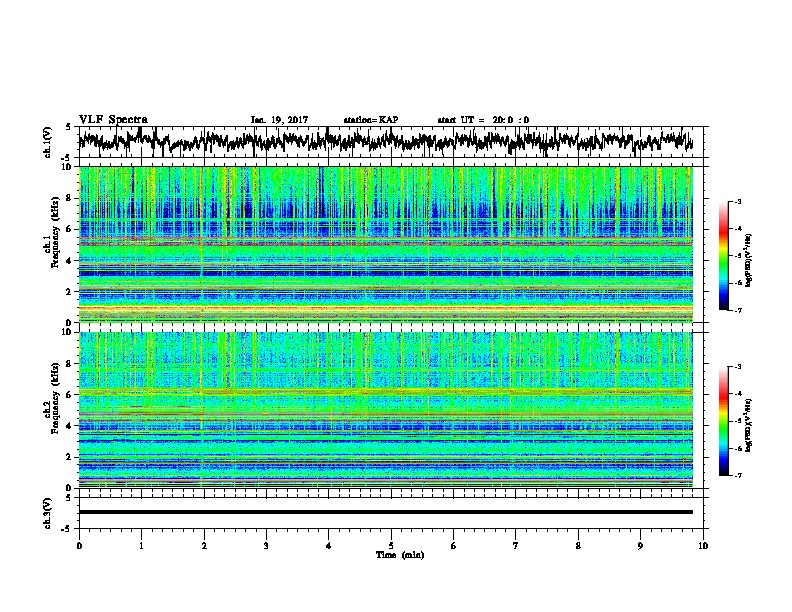Click the "-5" tick on ch.3(V) axis
This screenshot has width=792, height=612.
[67, 529]
